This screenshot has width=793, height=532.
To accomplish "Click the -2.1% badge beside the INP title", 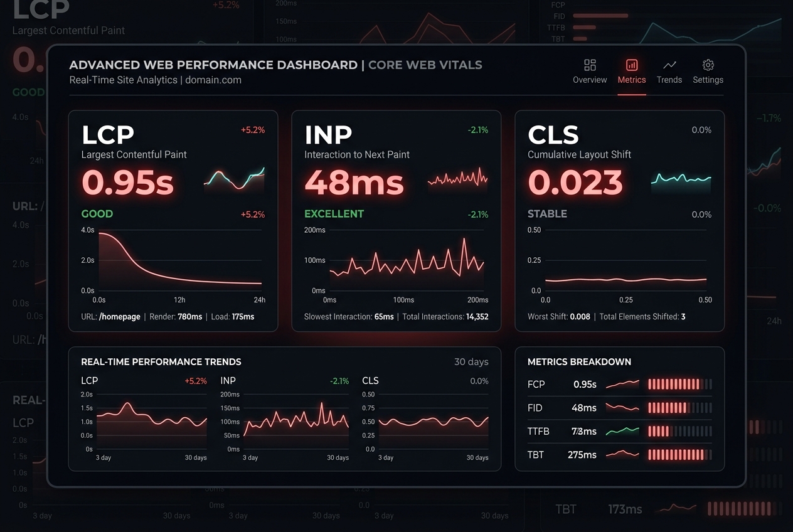I will pyautogui.click(x=478, y=130).
